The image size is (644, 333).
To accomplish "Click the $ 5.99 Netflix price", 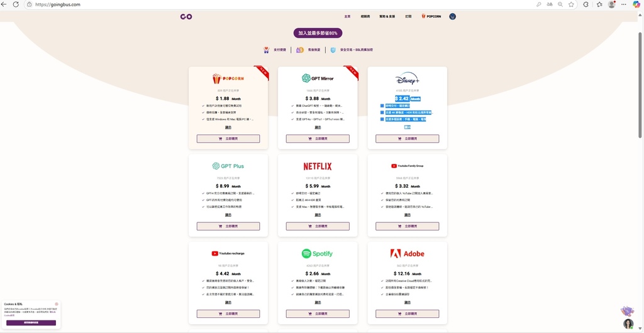I will 313,186.
